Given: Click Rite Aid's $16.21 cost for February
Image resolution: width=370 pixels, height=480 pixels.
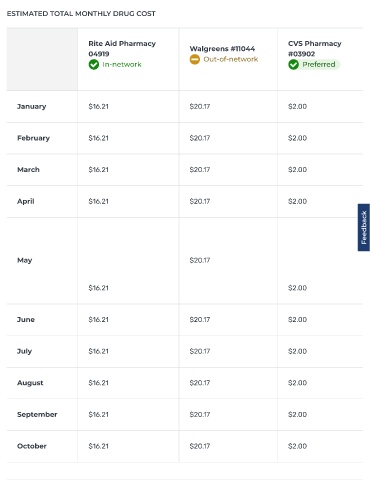Looking at the screenshot, I should (x=98, y=138).
